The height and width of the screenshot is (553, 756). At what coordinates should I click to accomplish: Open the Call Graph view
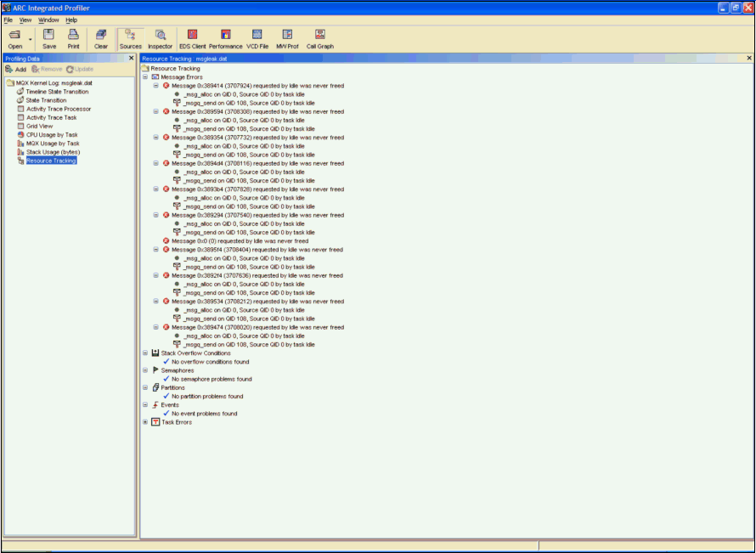[320, 38]
